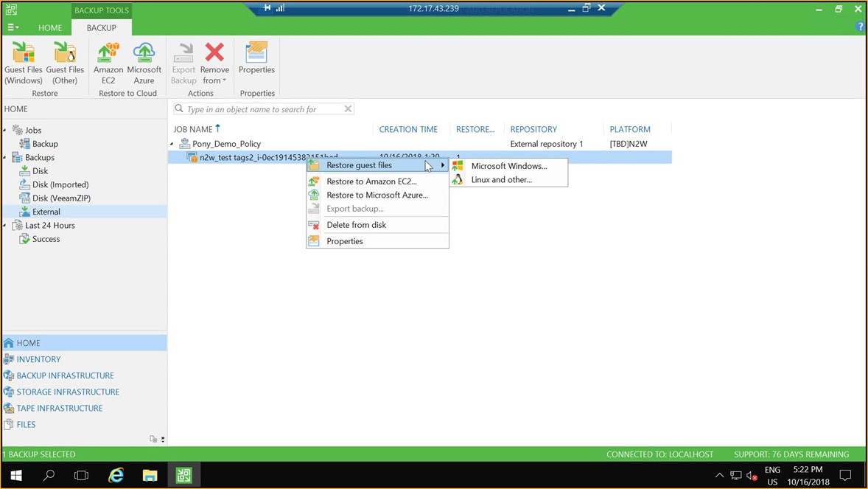Sort by CREATION TIME column
The width and height of the screenshot is (868, 489).
point(408,129)
